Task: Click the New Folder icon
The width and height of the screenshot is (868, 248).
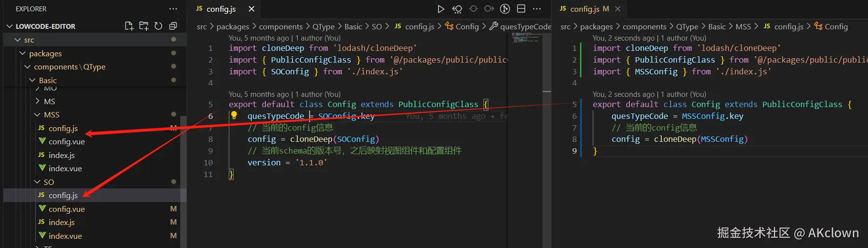Action: [x=144, y=26]
